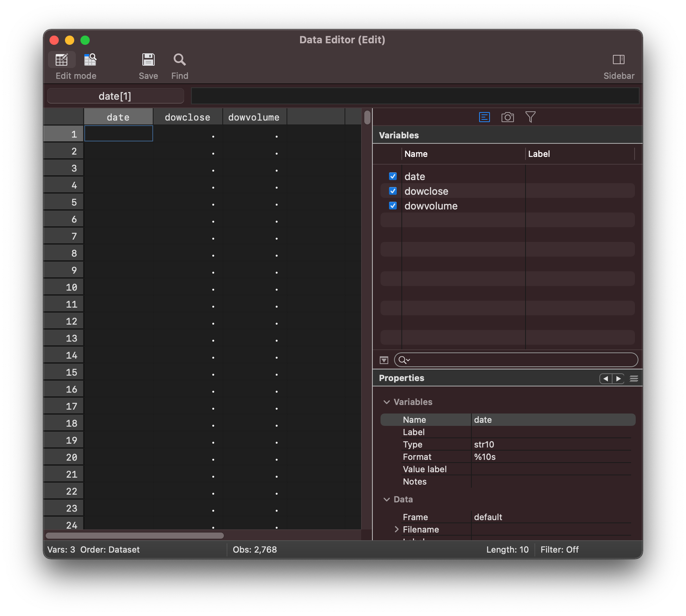Image resolution: width=686 pixels, height=616 pixels.
Task: Select the date column header
Action: pos(118,117)
